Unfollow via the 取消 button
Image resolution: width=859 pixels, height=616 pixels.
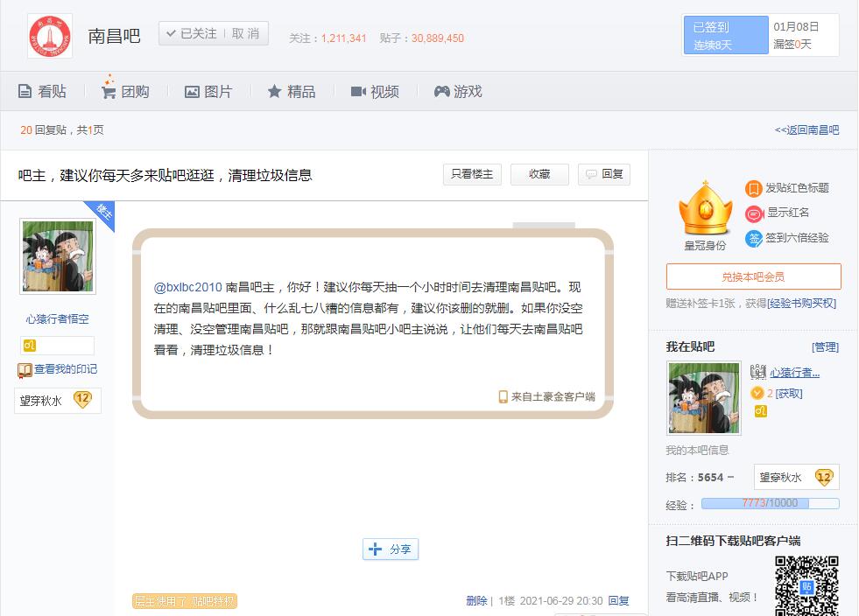point(246,34)
